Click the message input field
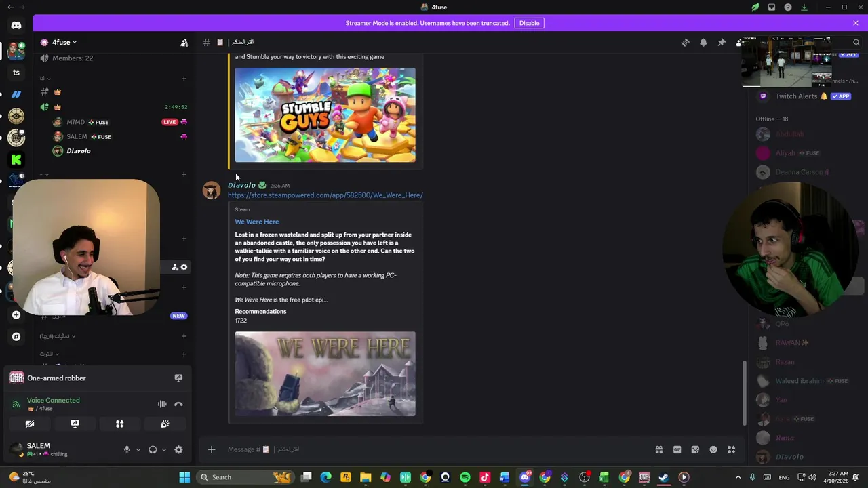868x488 pixels. (434, 449)
